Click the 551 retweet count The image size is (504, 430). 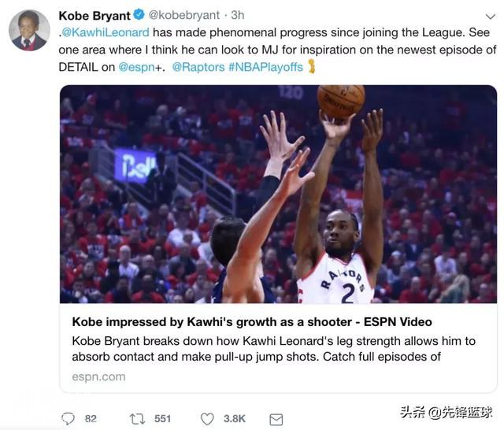(163, 419)
